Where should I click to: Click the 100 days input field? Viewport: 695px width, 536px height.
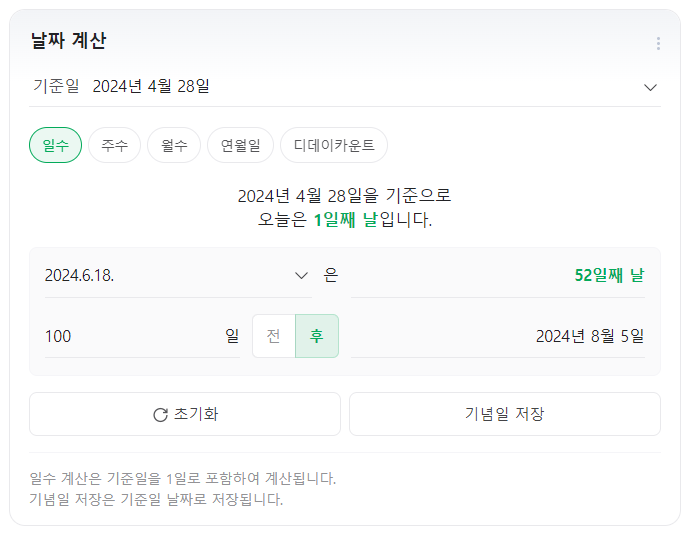pos(130,336)
